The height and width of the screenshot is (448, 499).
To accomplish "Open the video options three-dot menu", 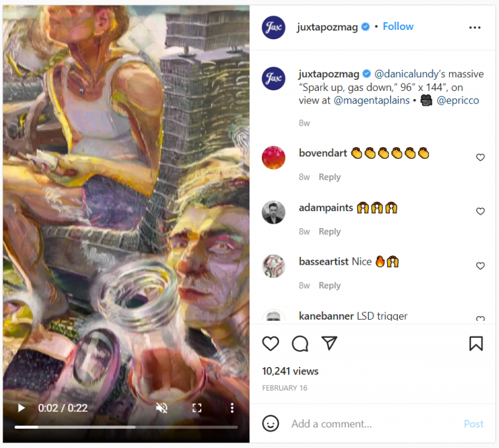I will click(232, 408).
